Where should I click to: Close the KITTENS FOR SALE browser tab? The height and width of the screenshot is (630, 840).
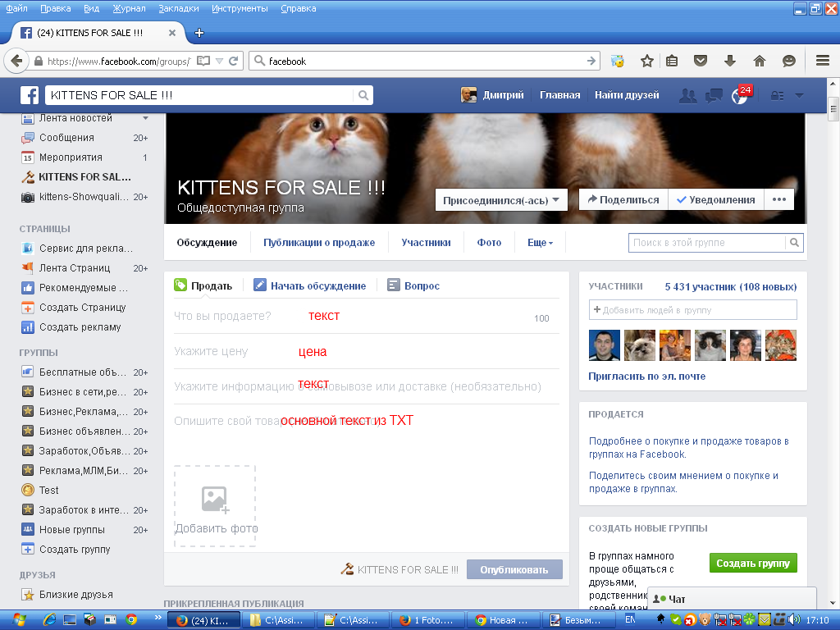[x=172, y=33]
